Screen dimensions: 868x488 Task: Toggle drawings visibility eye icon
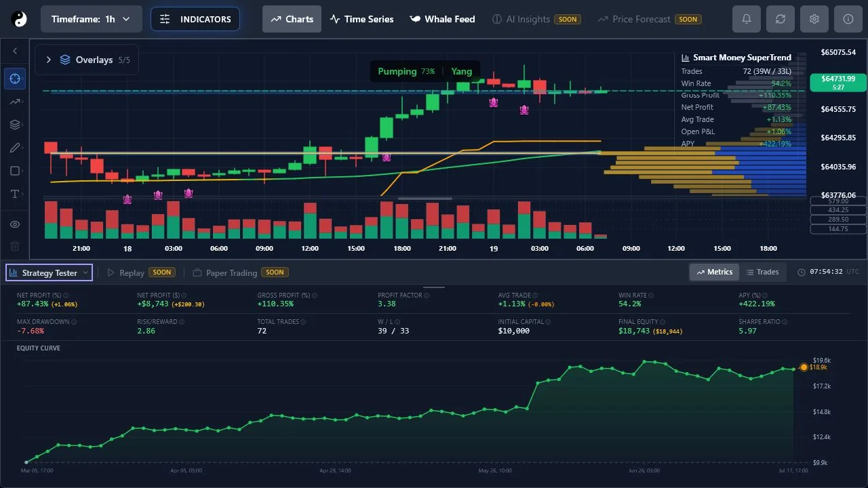point(15,224)
